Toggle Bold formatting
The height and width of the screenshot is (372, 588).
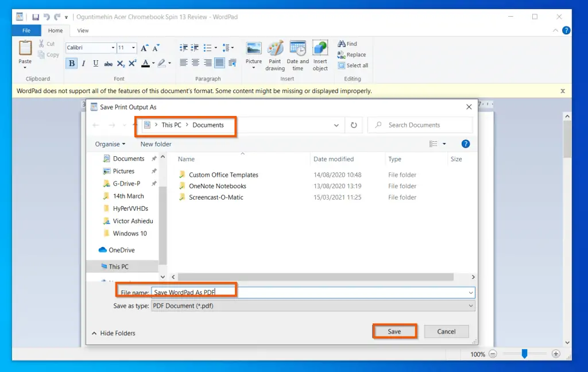(x=72, y=64)
